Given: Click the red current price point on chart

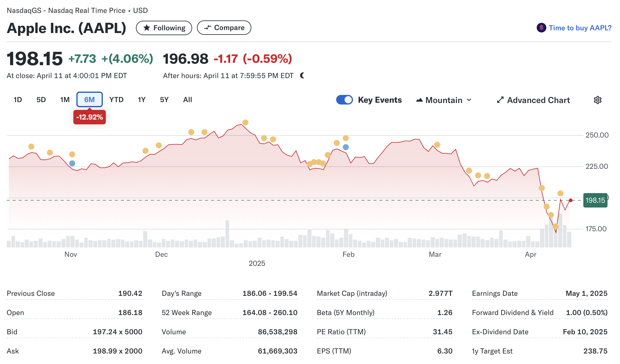Looking at the screenshot, I should coord(570,200).
